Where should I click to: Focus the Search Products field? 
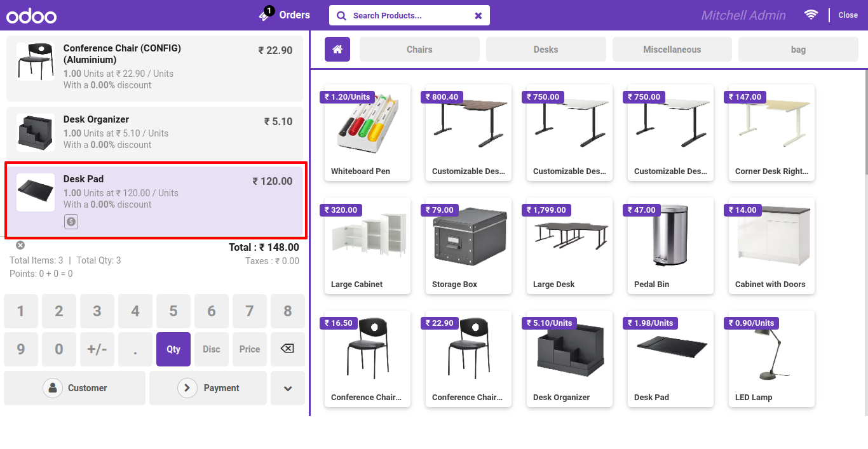tap(409, 15)
